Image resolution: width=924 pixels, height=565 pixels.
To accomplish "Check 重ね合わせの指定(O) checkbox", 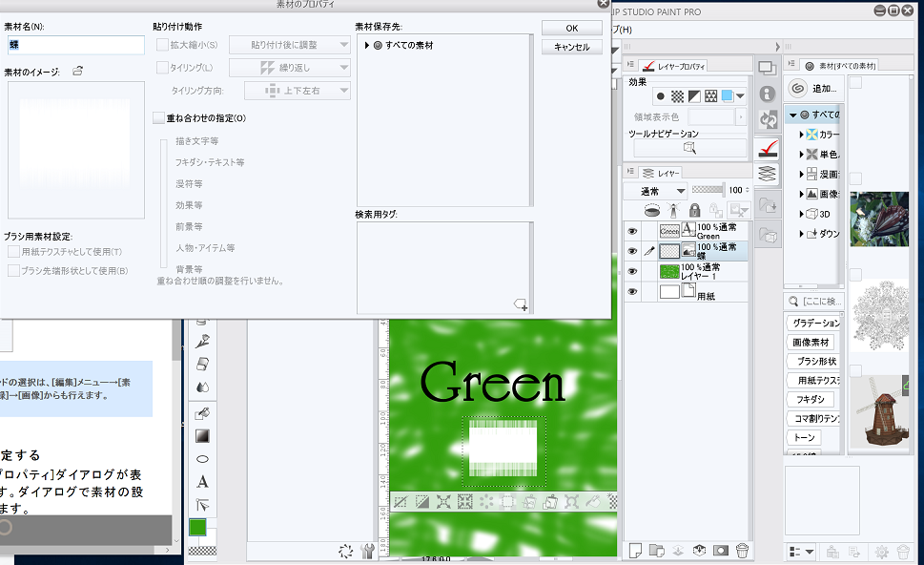I will (158, 118).
